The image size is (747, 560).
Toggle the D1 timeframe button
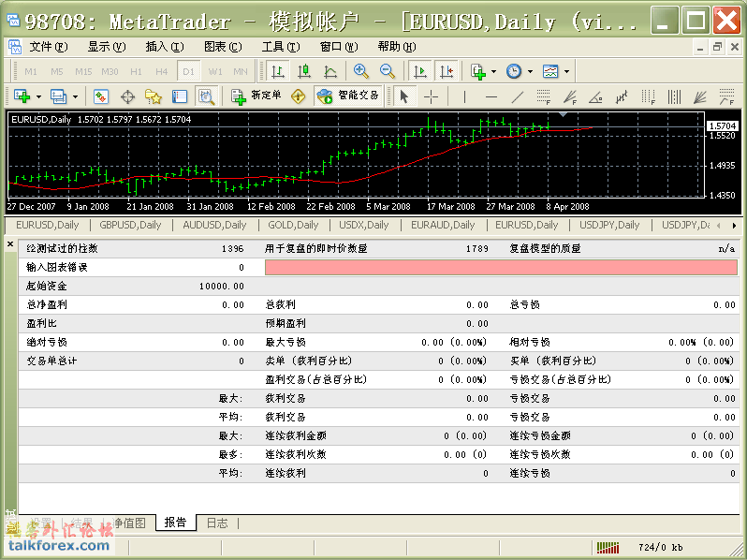189,71
